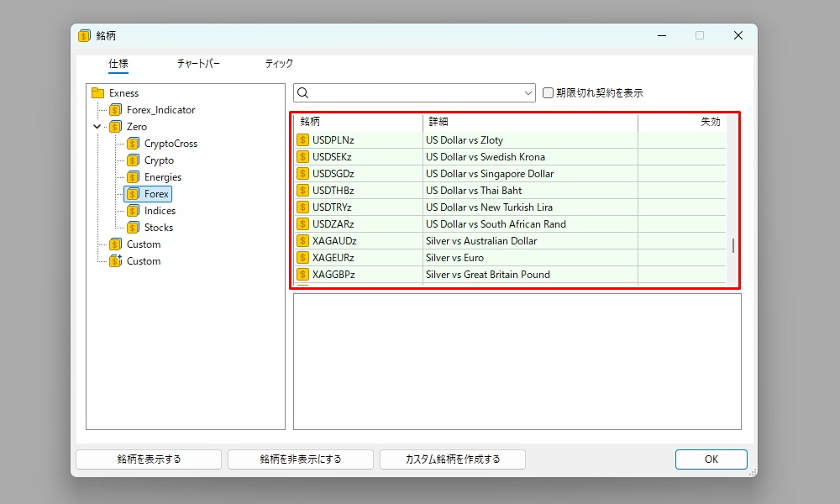Click the coin icon beside XAGEURz

[x=303, y=258]
